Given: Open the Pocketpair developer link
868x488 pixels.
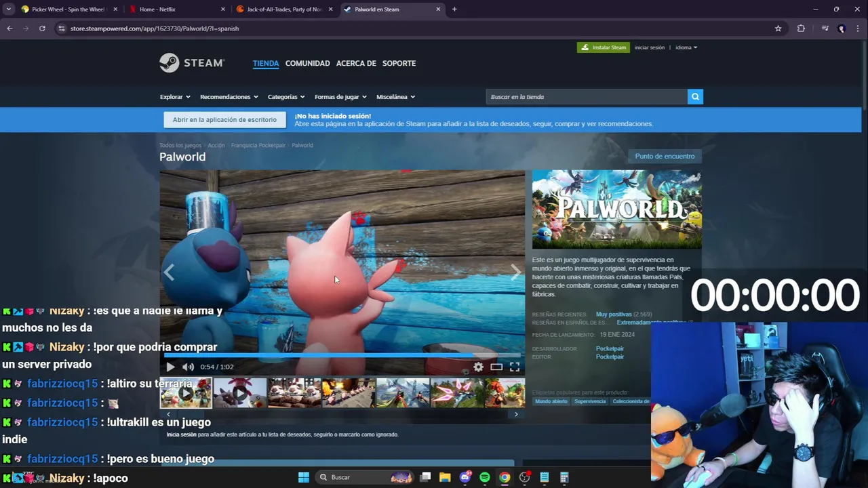Looking at the screenshot, I should 610,348.
